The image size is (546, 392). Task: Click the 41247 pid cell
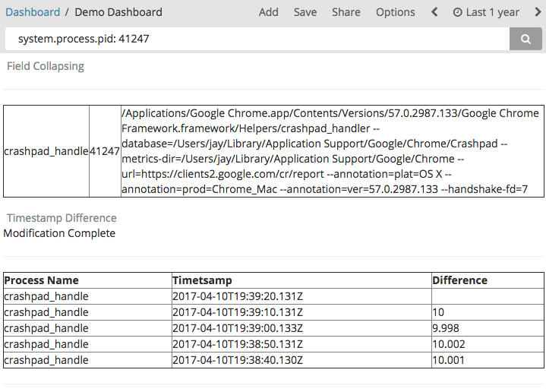105,151
